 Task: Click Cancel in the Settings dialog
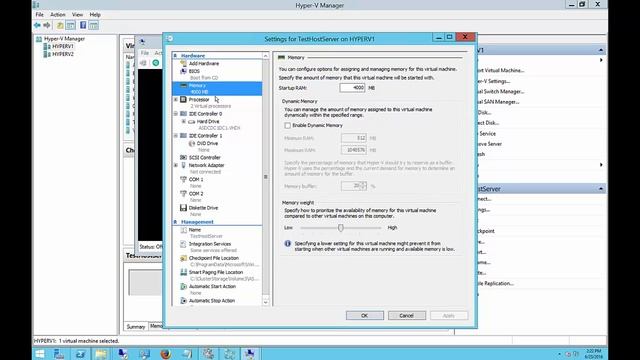[x=407, y=316]
